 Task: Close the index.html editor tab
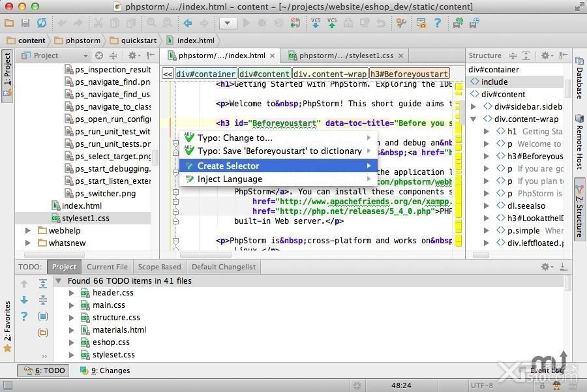272,56
